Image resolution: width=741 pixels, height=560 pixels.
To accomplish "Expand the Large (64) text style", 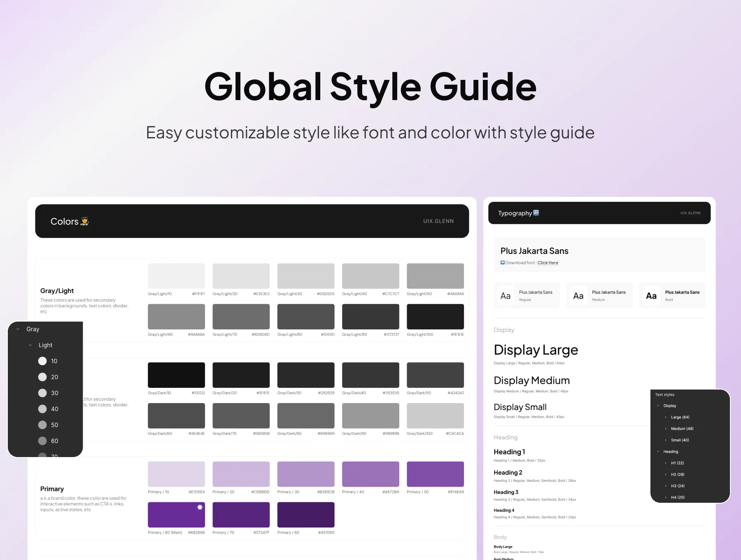I will pos(666,418).
